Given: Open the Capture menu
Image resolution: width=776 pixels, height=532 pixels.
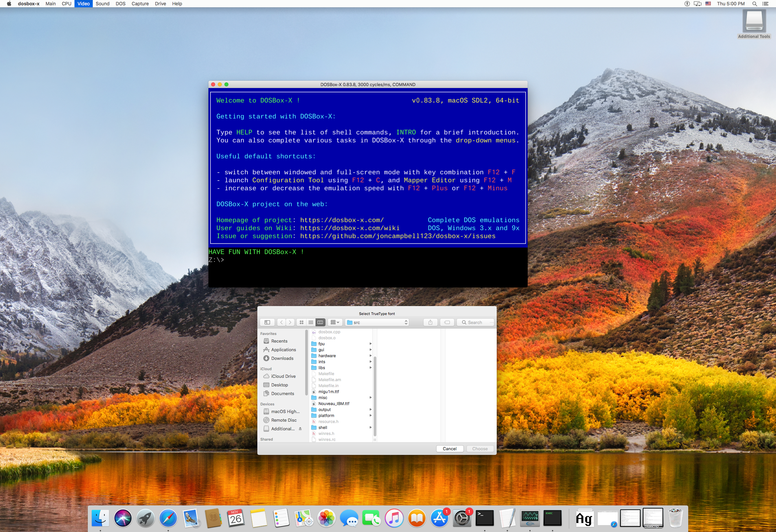Looking at the screenshot, I should (140, 4).
